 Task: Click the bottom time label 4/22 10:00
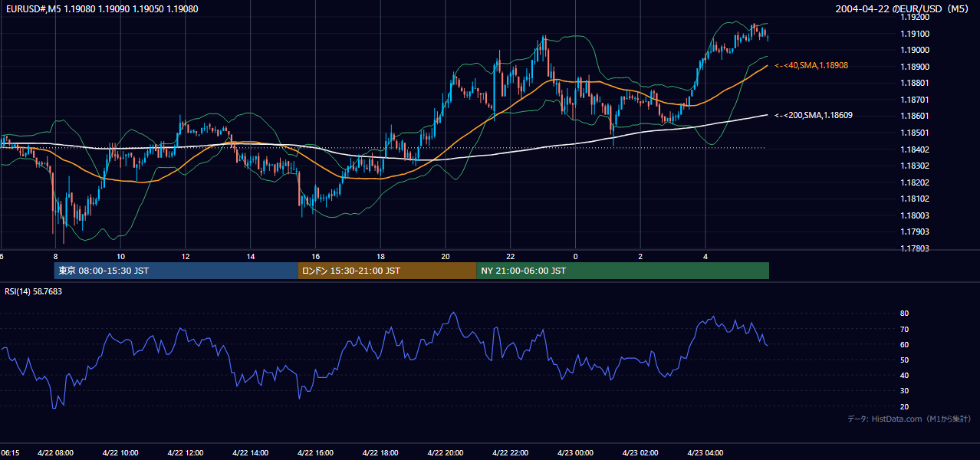[120, 453]
